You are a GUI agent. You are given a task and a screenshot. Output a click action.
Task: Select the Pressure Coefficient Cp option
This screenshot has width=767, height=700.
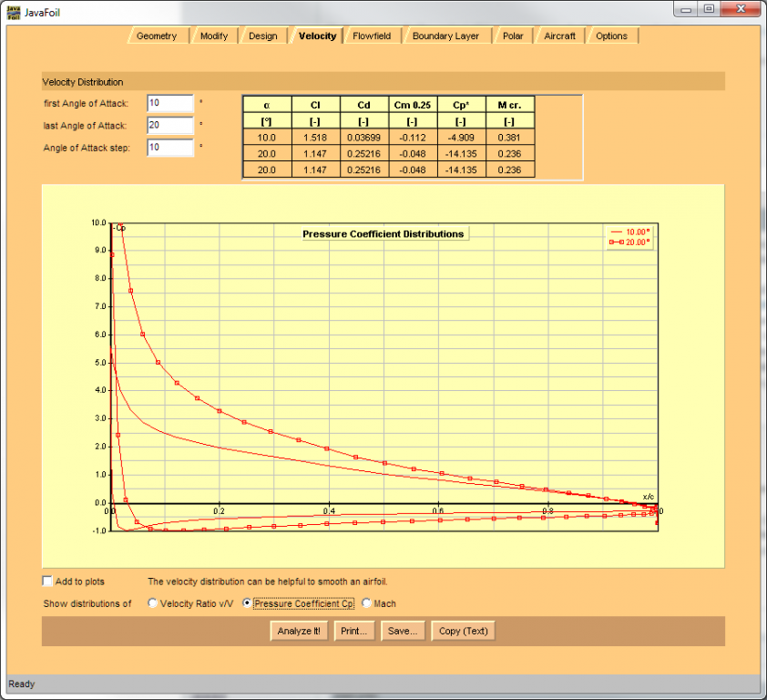coord(248,603)
